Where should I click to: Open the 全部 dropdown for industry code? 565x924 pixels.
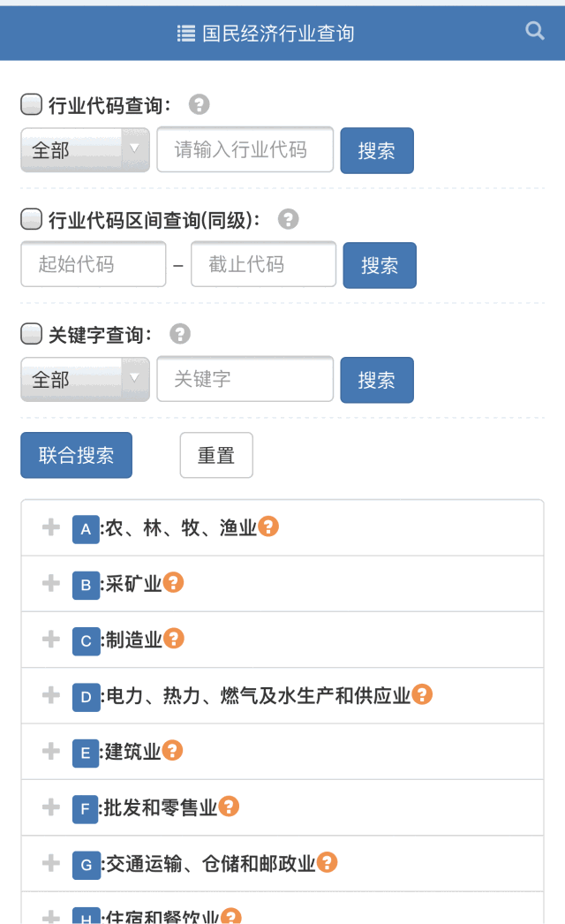click(85, 150)
